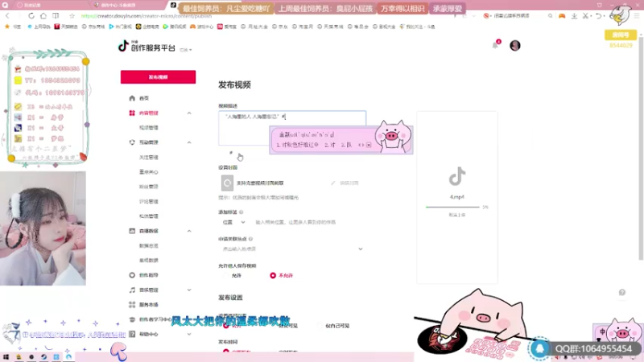Collapse the 直播数据 section chevron

pos(189,231)
